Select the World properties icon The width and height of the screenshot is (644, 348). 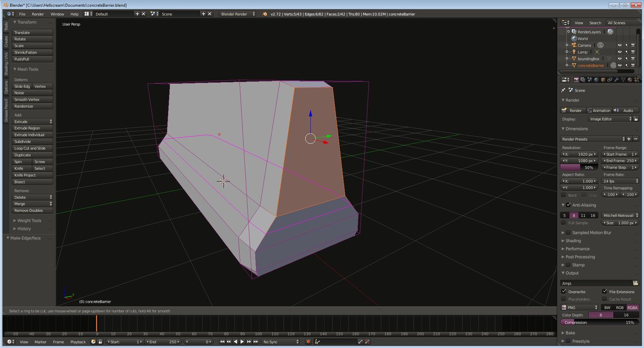(x=596, y=80)
